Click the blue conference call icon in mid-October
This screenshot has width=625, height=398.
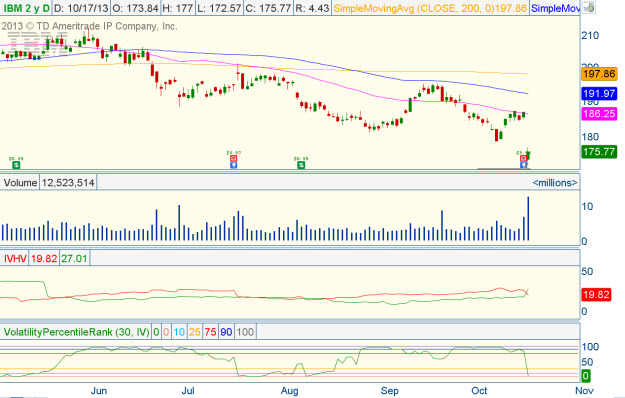point(523,165)
